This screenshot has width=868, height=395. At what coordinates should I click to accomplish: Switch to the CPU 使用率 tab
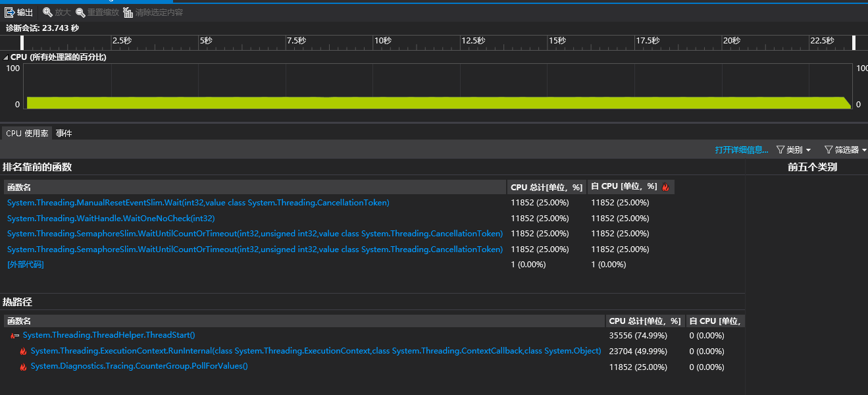tap(27, 133)
